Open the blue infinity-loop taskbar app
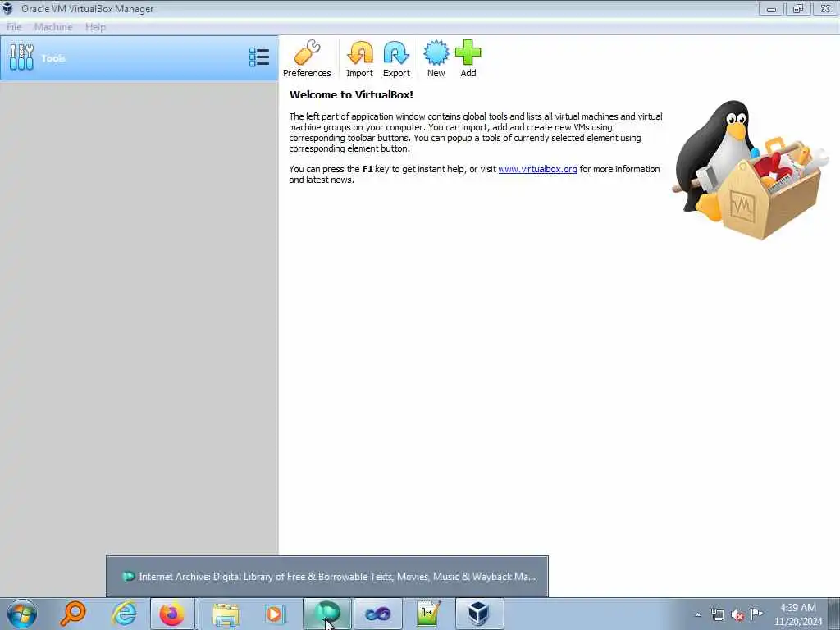The height and width of the screenshot is (630, 840). tap(377, 614)
